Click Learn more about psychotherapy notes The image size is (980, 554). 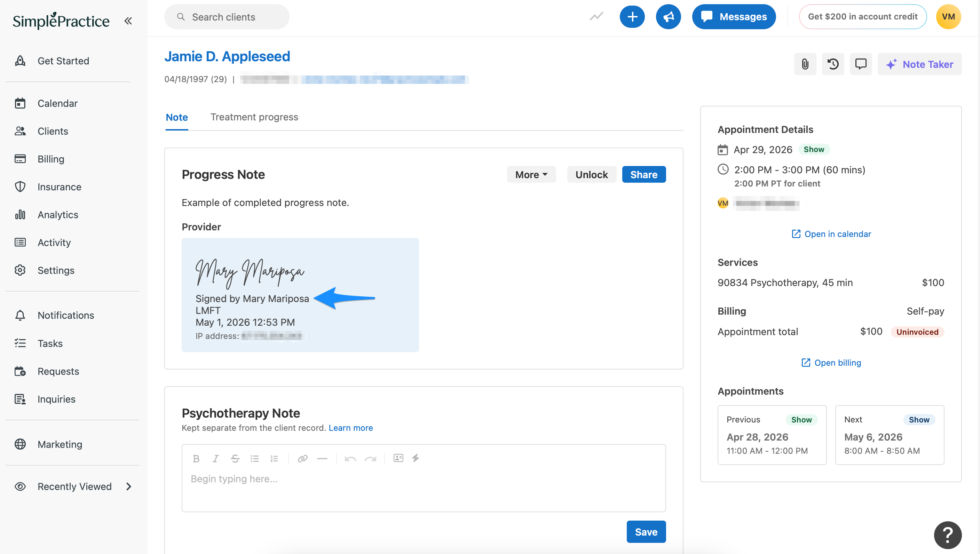pyautogui.click(x=350, y=428)
